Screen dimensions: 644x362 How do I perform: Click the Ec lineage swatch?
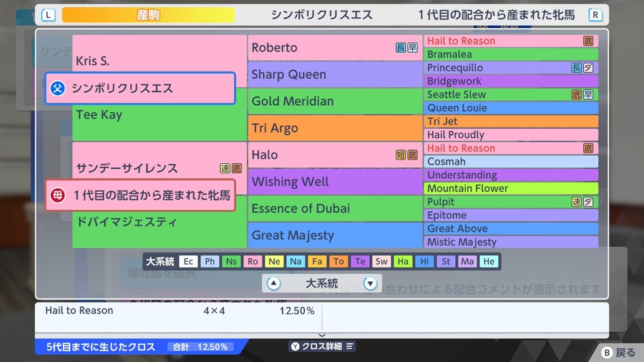pyautogui.click(x=188, y=261)
